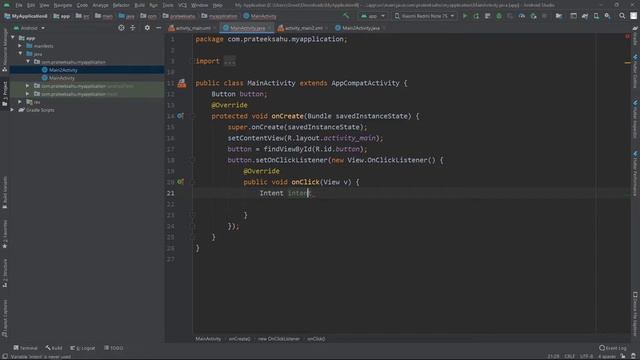Click the Make Project hammer icon
This screenshot has height=360, width=640.
click(346, 16)
